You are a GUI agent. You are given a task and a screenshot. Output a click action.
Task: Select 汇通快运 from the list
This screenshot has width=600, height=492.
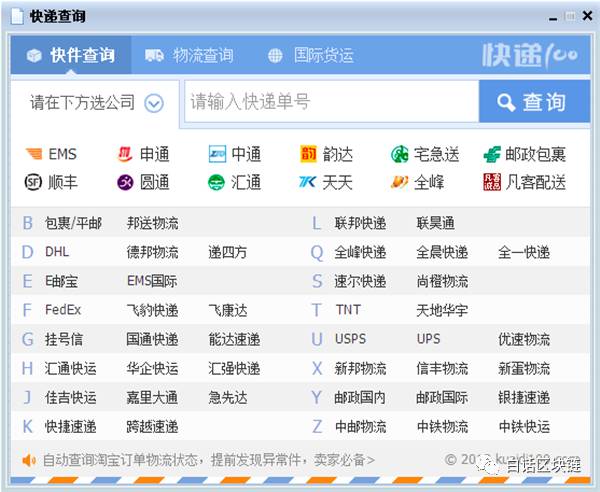[x=70, y=368]
